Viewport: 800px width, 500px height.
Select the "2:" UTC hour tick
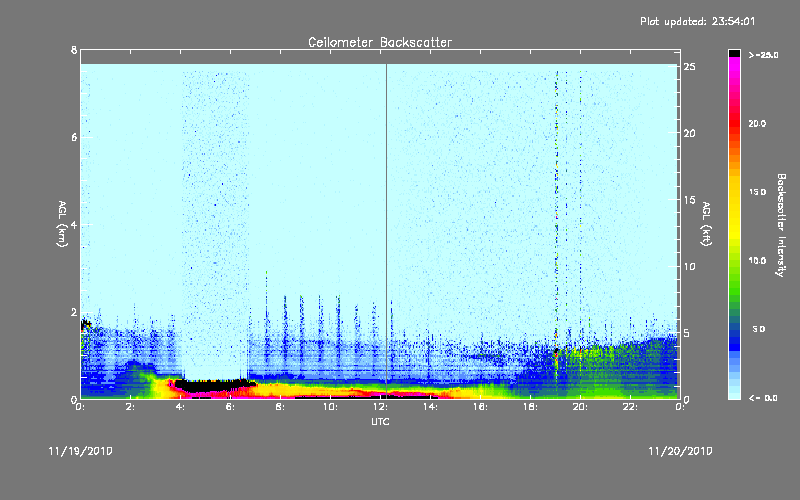131,407
